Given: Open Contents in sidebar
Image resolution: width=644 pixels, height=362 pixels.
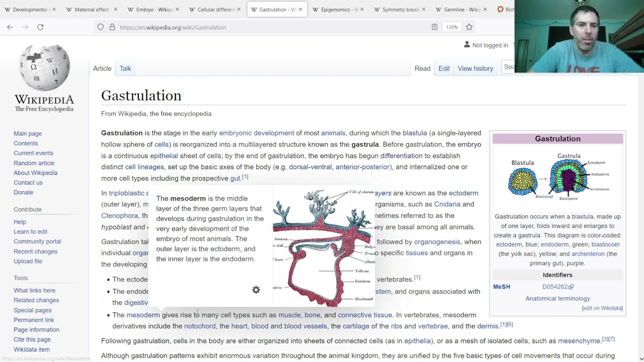Looking at the screenshot, I should point(26,143).
